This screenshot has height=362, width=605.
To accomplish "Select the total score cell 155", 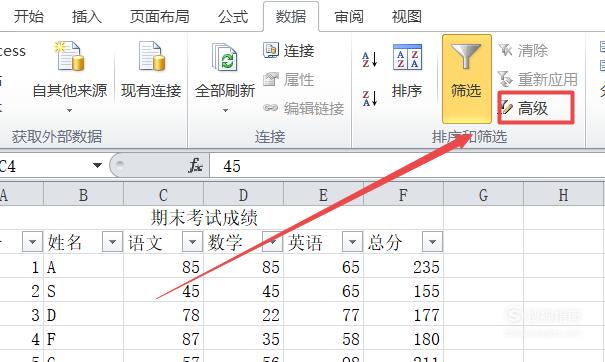I will tap(403, 291).
